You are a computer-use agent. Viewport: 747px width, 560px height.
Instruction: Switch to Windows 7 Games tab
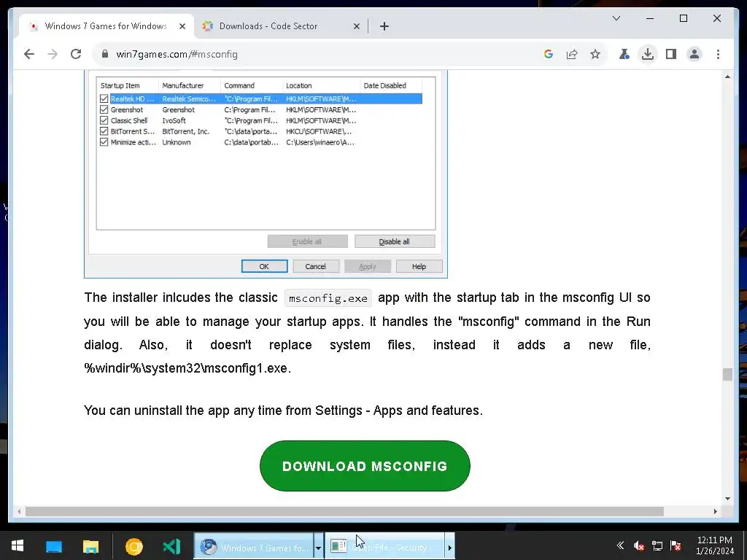[x=106, y=26]
